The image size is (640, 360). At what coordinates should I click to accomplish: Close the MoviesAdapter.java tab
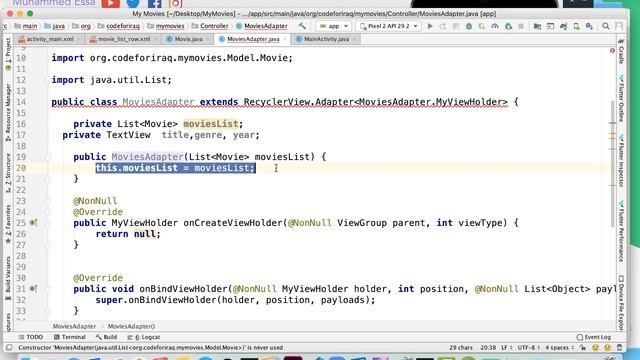point(285,39)
